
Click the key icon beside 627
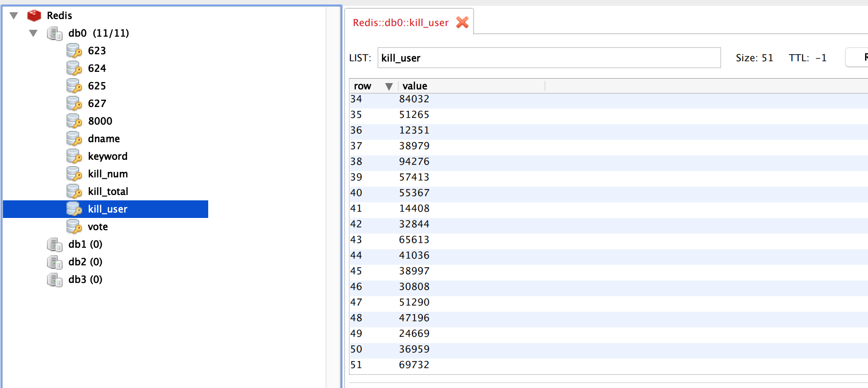74,104
